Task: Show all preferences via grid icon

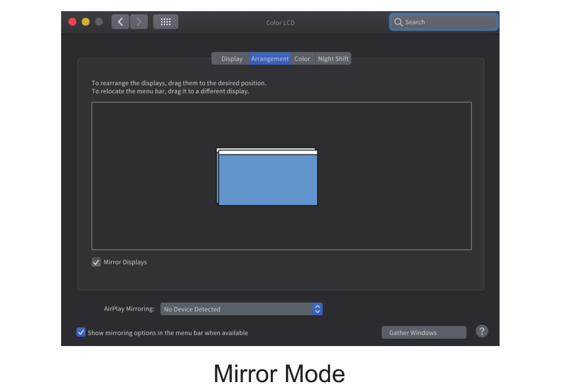Action: [x=166, y=22]
